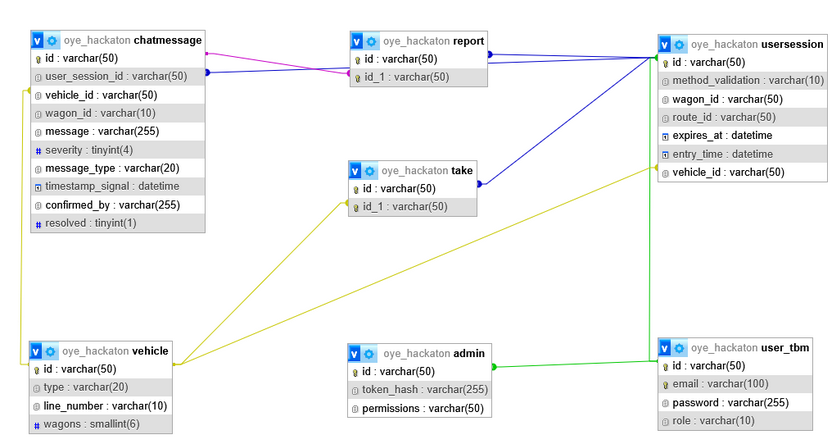The height and width of the screenshot is (442, 830).
Task: Click the gear icon on chatmessage table
Action: 53,41
